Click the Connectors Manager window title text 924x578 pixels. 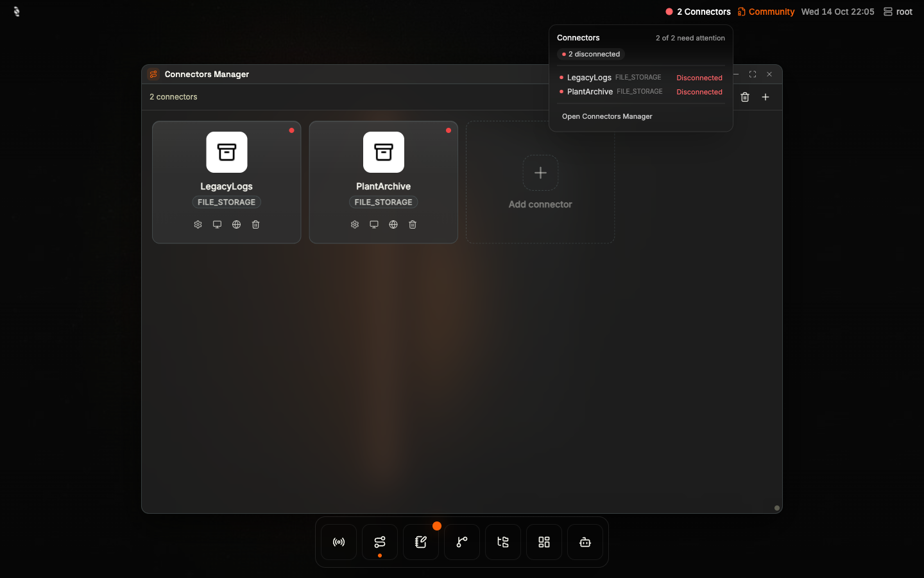click(207, 74)
